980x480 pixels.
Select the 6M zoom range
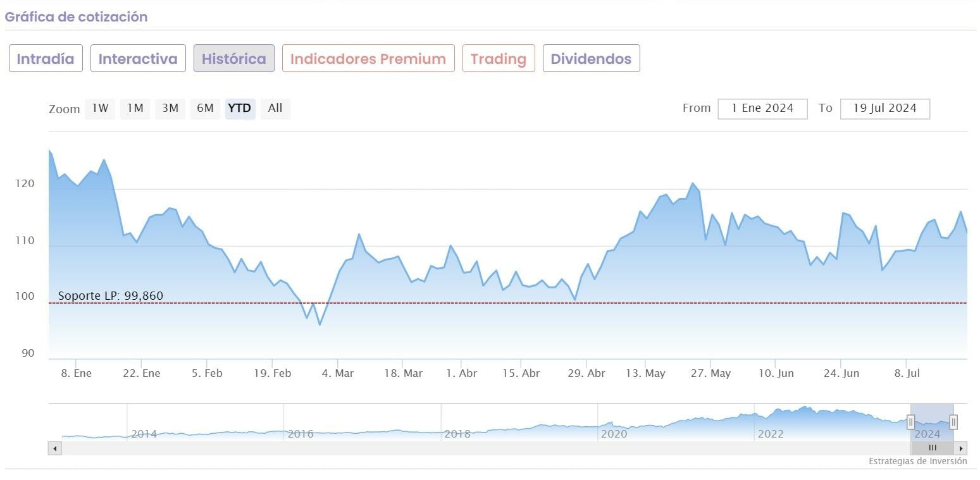pos(205,108)
